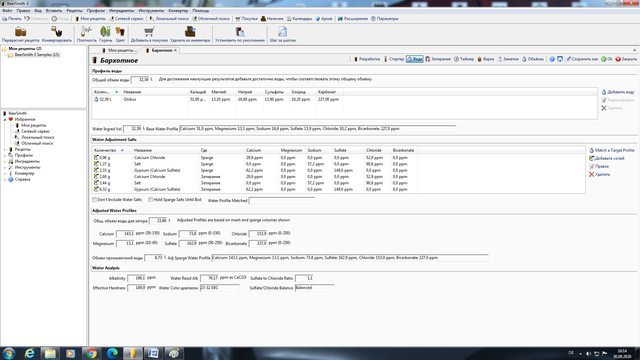640x360 pixels.
Task: Click the green Ok button
Action: click(607, 59)
